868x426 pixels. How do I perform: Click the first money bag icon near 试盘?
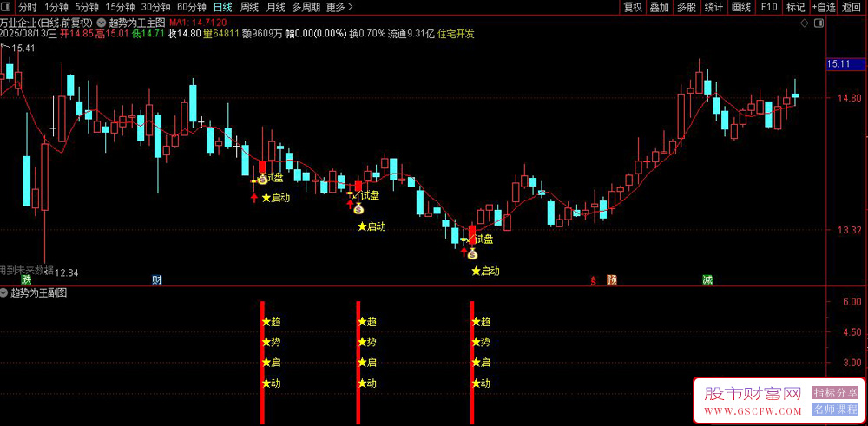(x=262, y=179)
